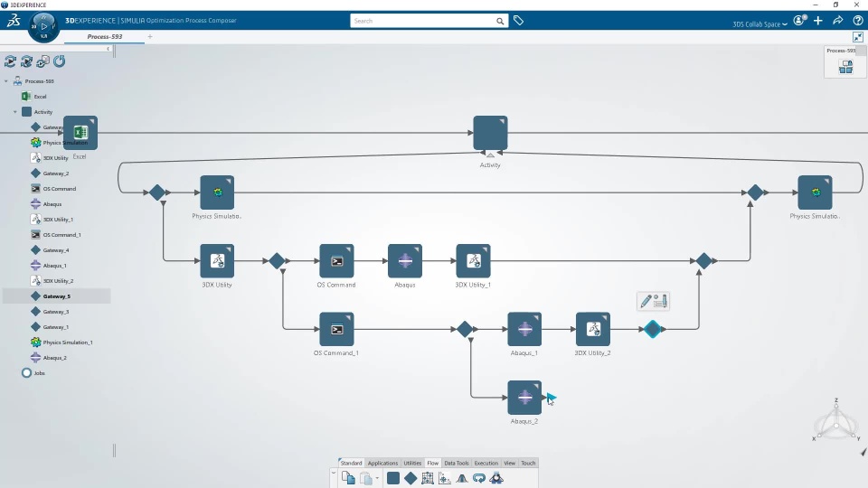Select the OS Command canvas node
The width and height of the screenshot is (868, 488).
[x=336, y=260]
